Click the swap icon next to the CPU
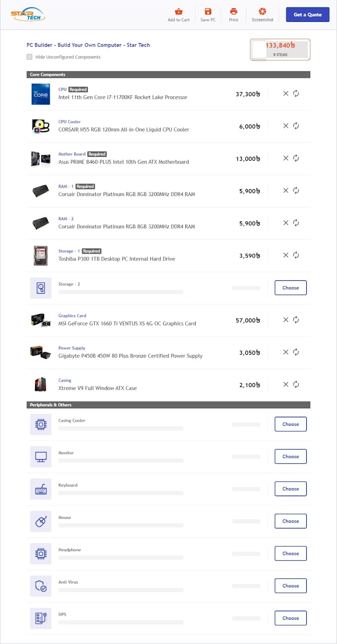Viewport: 337px width, 644px height. coord(296,93)
